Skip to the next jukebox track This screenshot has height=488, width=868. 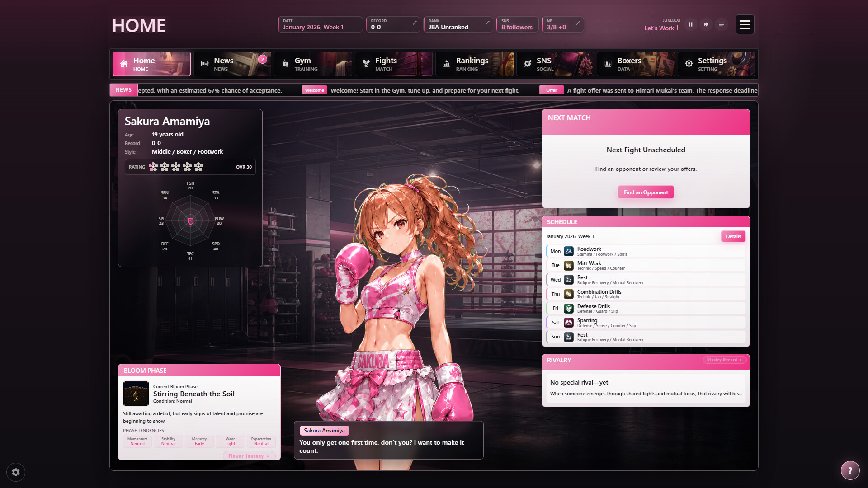pos(706,24)
